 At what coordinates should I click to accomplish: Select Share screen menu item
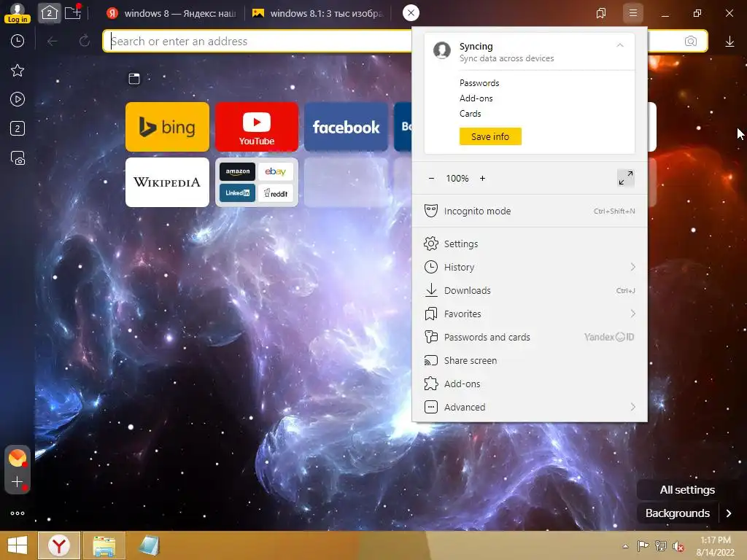point(530,360)
